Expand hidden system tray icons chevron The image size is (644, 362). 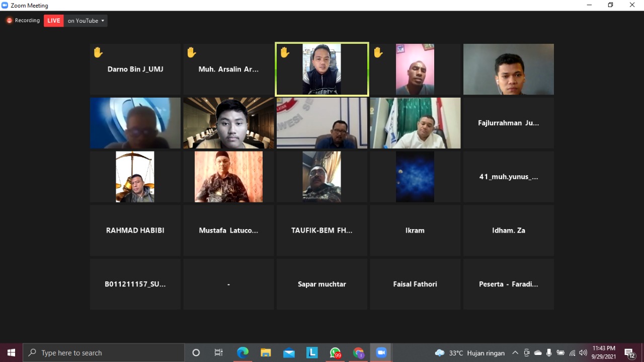[515, 353]
